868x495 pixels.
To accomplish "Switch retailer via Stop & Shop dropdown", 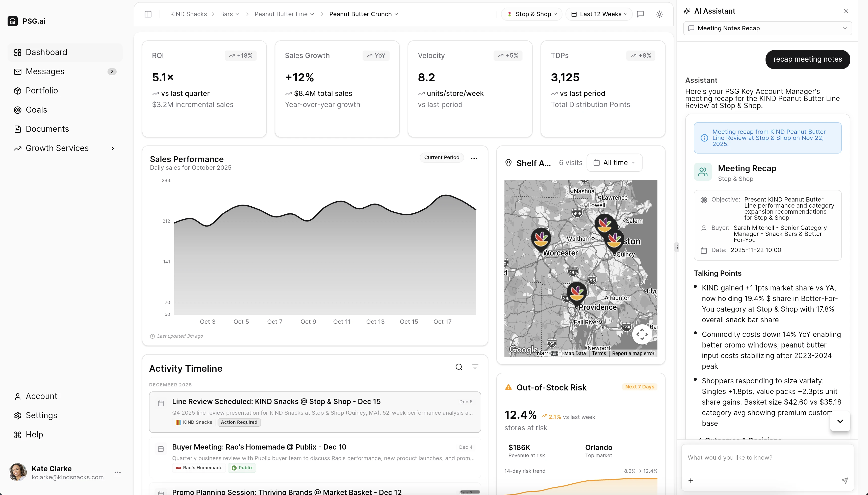I will [531, 14].
